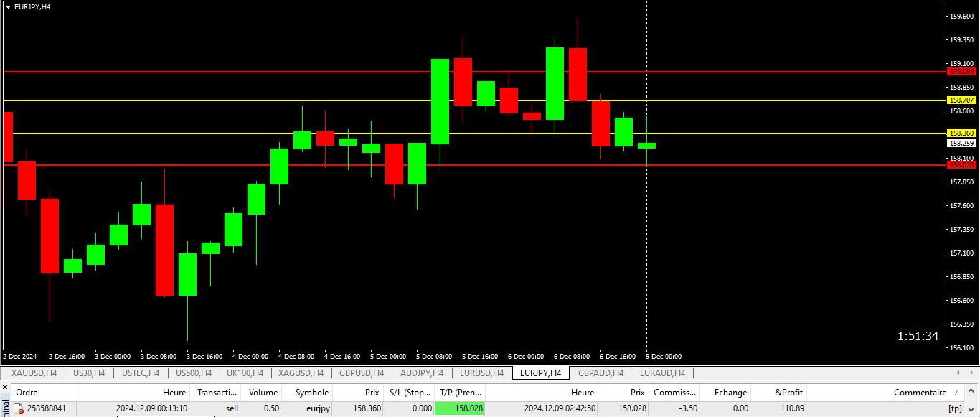Sort by the Symbole column header
This screenshot has width=980, height=417.
[x=308, y=393]
